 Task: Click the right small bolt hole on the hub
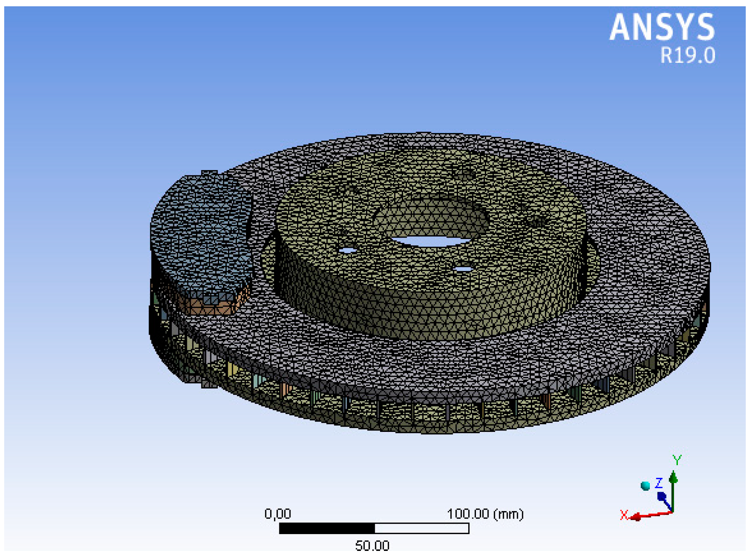pyautogui.click(x=463, y=269)
